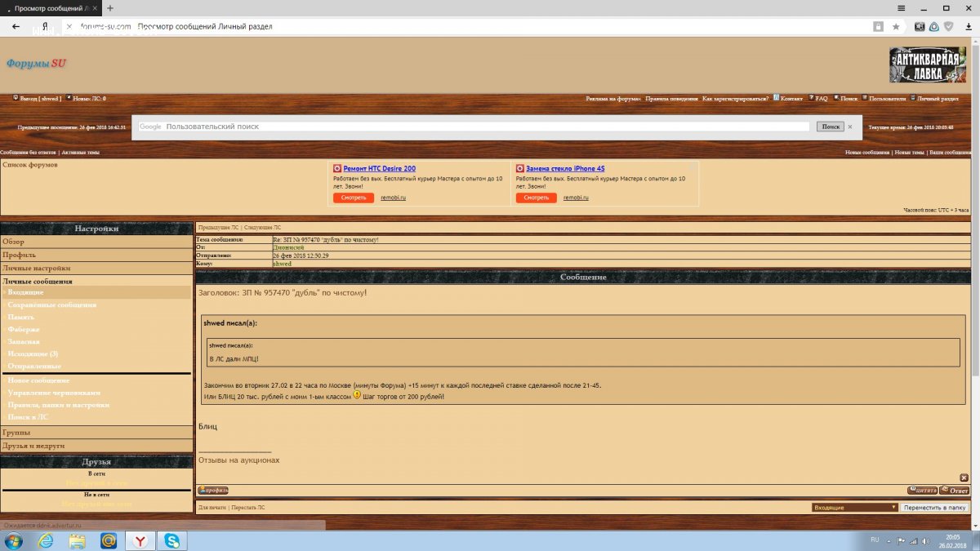The width and height of the screenshot is (980, 551).
Task: Open the folder selection dropdown 'Входящие'
Action: 854,507
